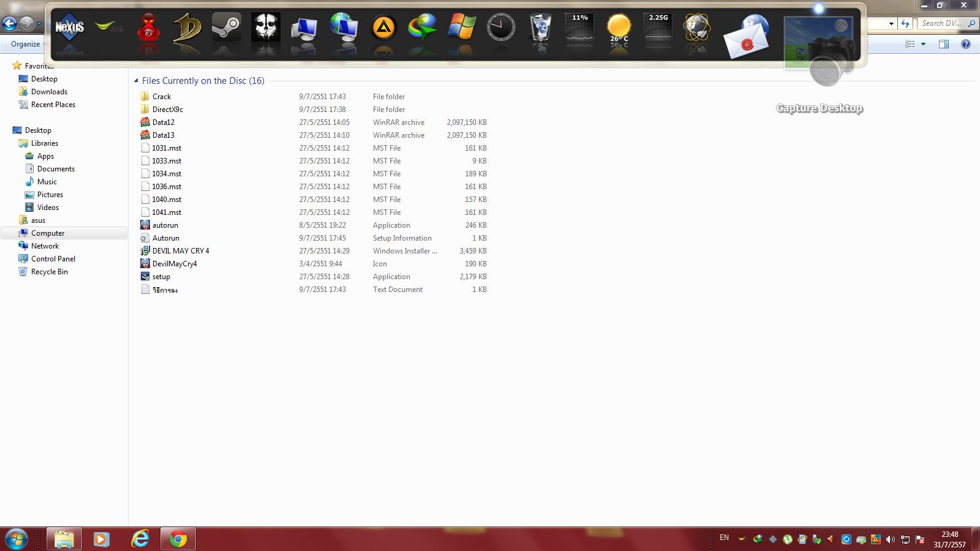Open the address bar history dropdown

891,24
